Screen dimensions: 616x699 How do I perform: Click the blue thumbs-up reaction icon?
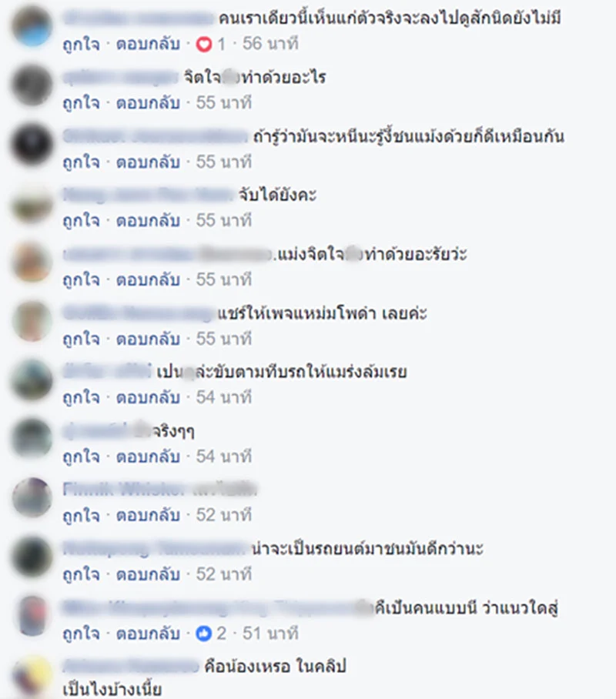(204, 634)
